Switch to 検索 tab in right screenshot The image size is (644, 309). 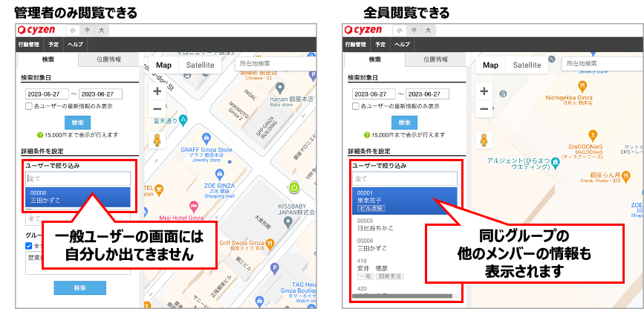(374, 59)
